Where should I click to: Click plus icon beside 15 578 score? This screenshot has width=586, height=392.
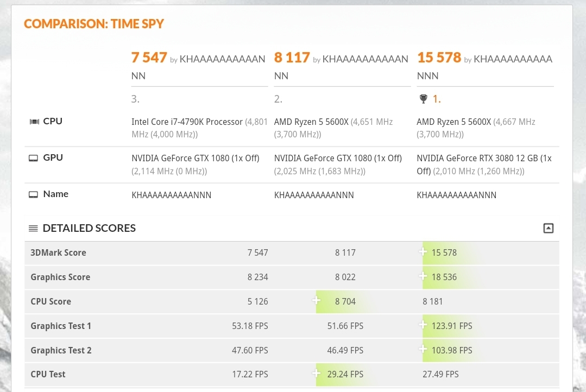(423, 252)
